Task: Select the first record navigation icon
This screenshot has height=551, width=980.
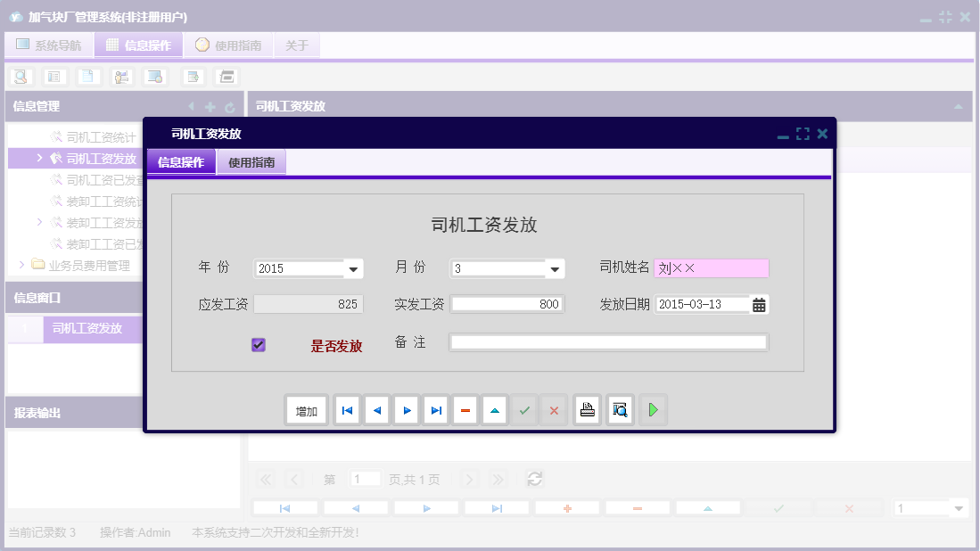Action: (347, 409)
